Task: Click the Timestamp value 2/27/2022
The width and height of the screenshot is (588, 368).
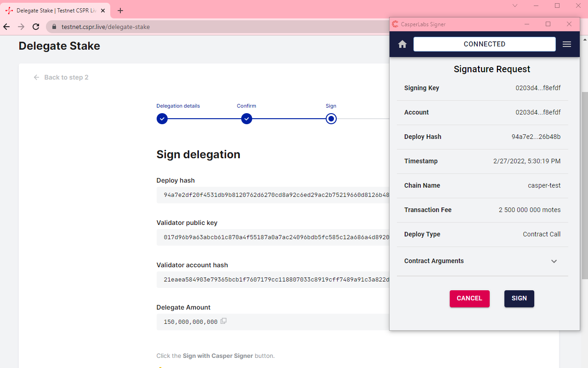Action: 527,161
